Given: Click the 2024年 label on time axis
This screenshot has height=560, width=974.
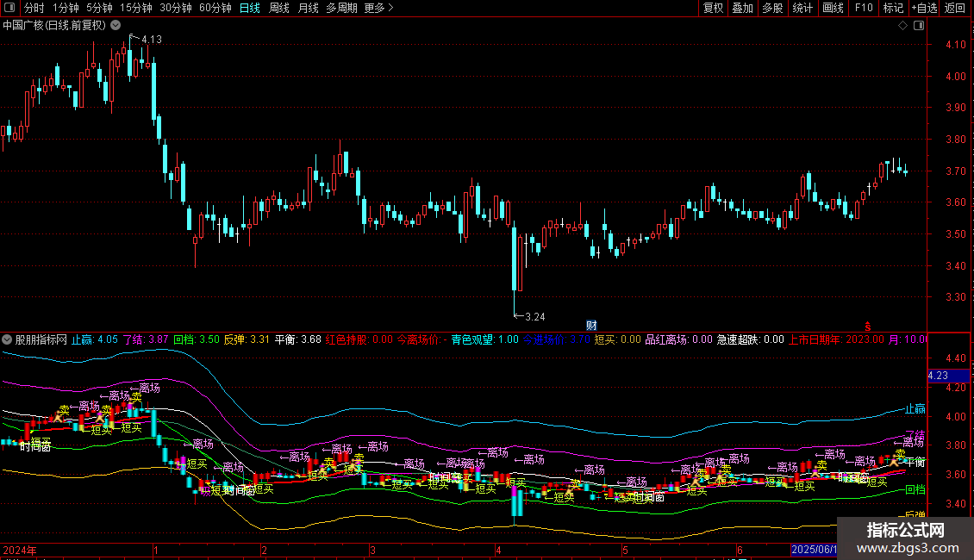Looking at the screenshot, I should 19,550.
